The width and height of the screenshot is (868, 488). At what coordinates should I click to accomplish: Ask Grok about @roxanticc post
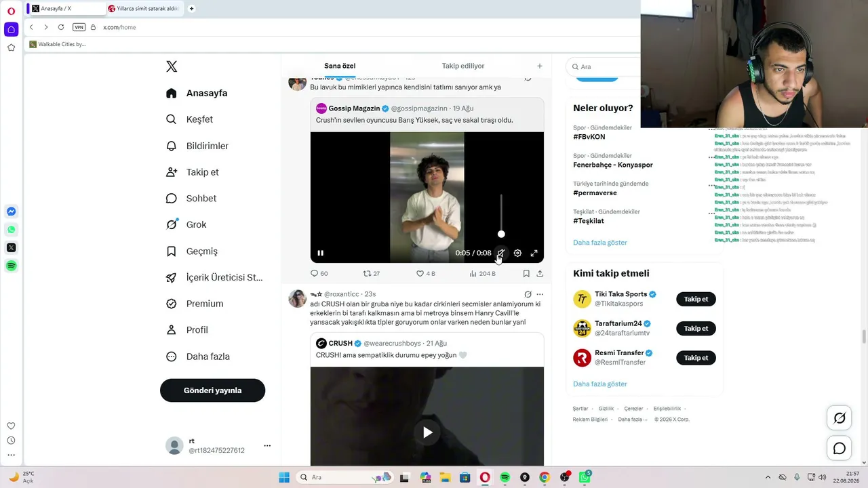[528, 294]
